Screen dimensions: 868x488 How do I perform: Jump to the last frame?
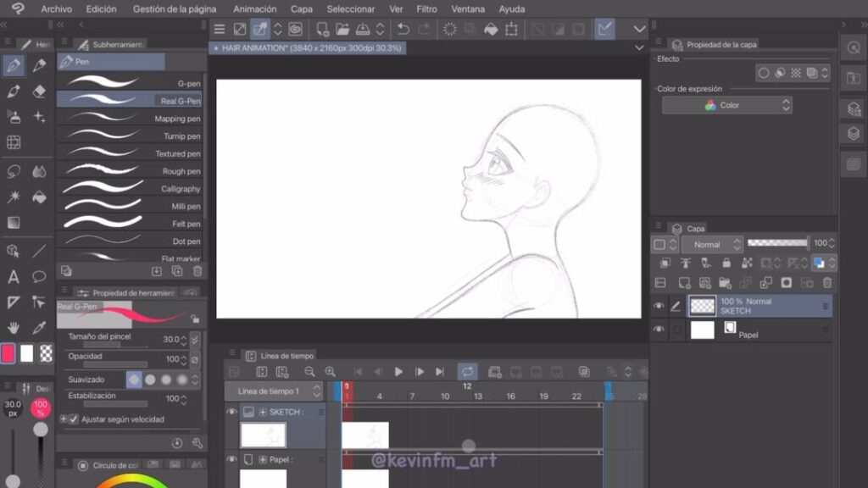point(440,372)
